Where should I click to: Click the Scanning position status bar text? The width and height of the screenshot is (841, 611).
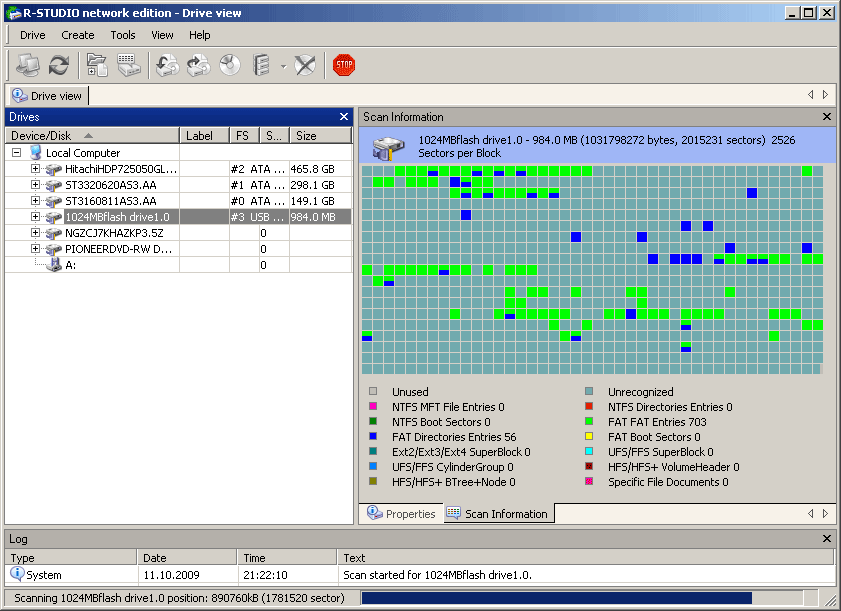point(179,598)
